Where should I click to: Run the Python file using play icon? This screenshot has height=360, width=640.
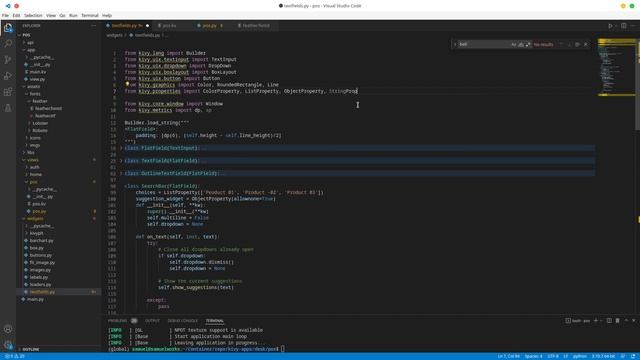tap(611, 26)
